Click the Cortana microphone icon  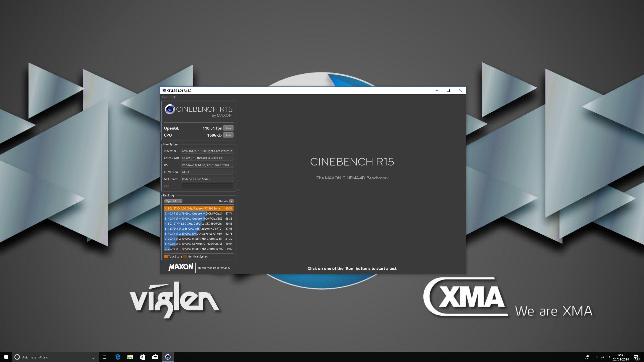(93, 357)
